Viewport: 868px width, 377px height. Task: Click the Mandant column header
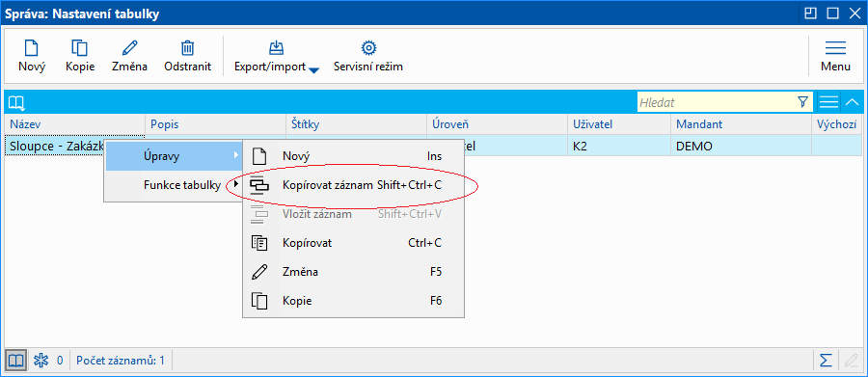click(x=742, y=124)
